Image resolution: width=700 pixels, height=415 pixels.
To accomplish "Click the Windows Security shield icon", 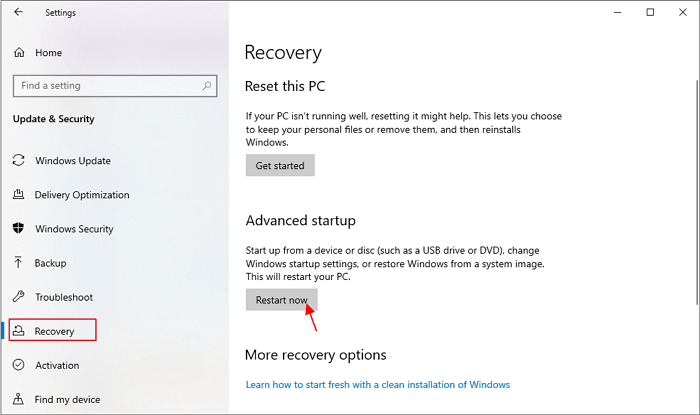I will click(x=18, y=229).
